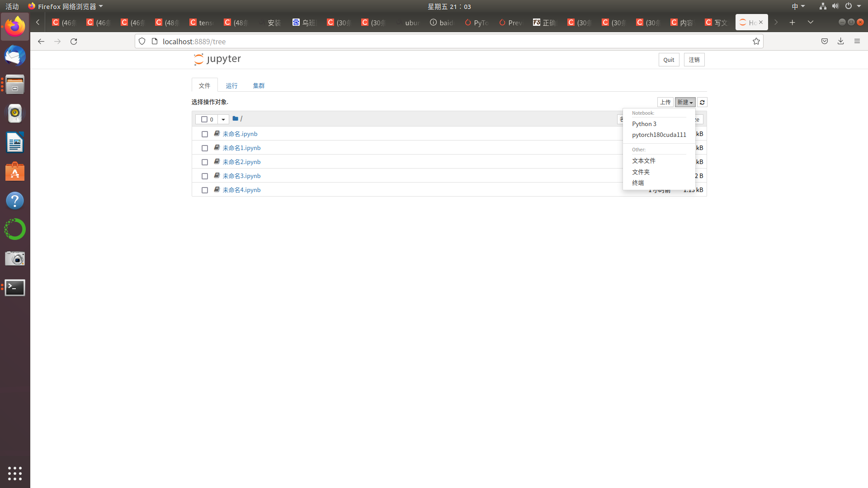Tick the checkbox for 未命名1.ipynb

pos(205,148)
